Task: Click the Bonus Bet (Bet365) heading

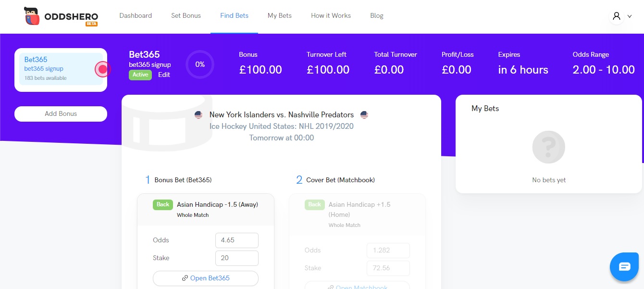Action: click(x=183, y=180)
